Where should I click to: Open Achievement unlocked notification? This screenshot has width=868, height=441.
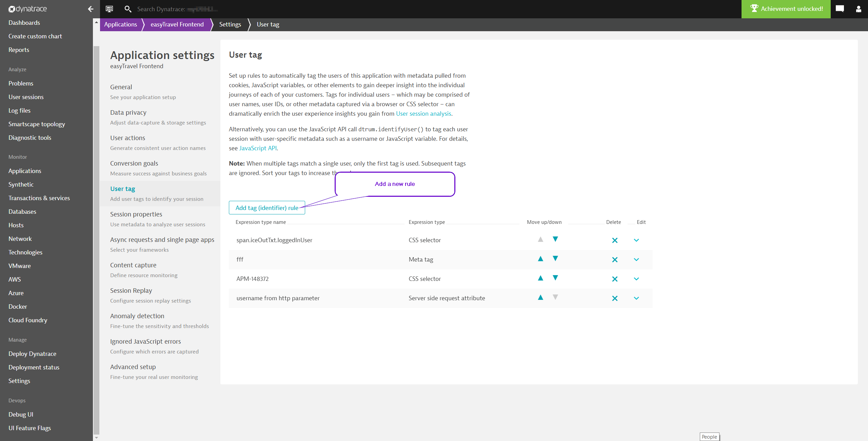[x=786, y=9]
